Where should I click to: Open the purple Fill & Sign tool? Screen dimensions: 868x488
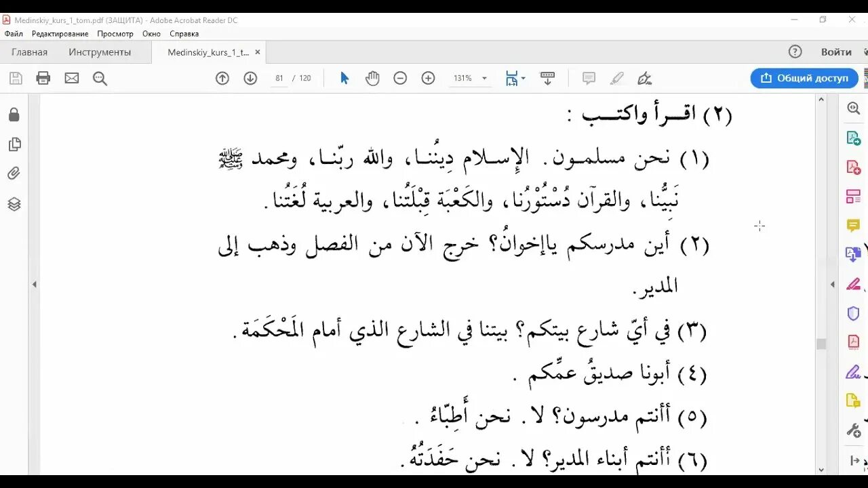point(854,371)
